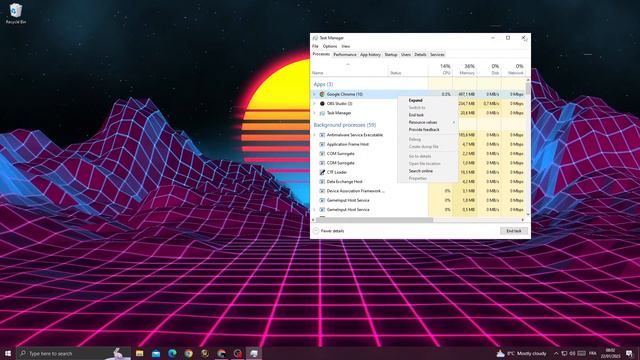Click the FRA language indicator
This screenshot has width=640, height=360.
point(593,353)
